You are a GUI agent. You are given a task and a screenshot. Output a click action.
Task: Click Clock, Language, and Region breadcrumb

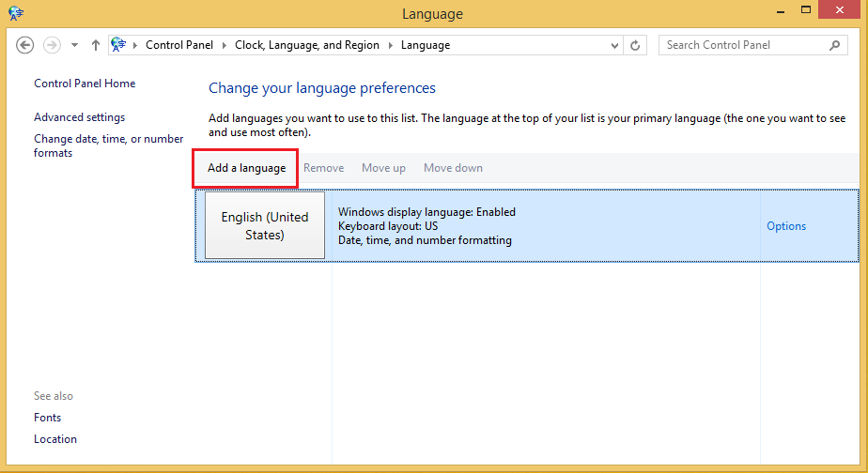click(x=307, y=45)
